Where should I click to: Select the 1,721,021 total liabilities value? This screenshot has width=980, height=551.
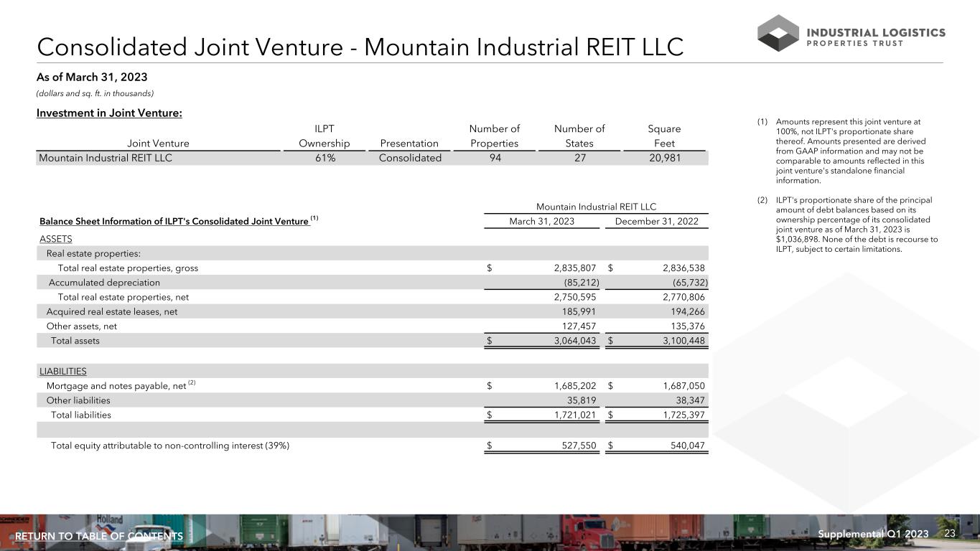[575, 415]
